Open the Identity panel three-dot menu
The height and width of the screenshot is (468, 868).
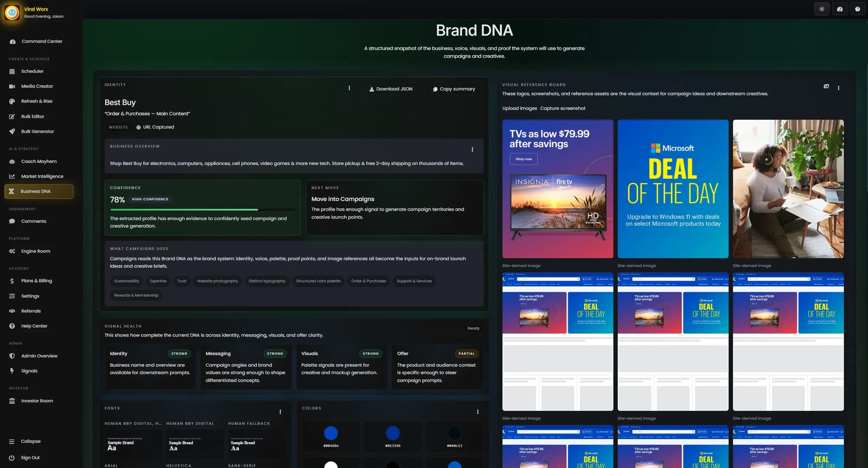pos(349,88)
